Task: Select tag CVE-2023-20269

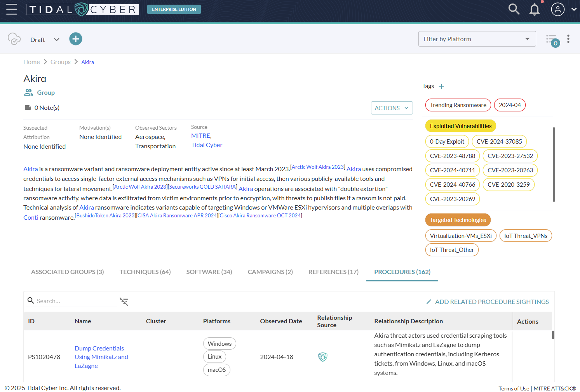Action: click(453, 199)
